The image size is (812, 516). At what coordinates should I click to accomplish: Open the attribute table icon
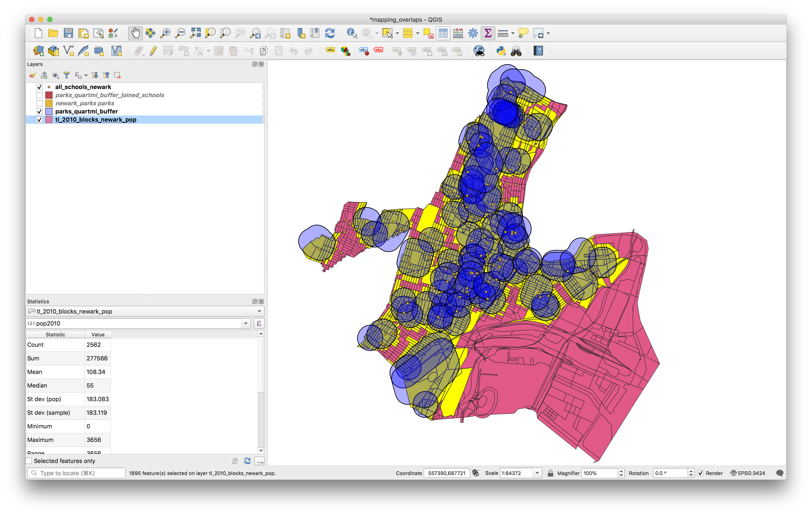pos(443,33)
